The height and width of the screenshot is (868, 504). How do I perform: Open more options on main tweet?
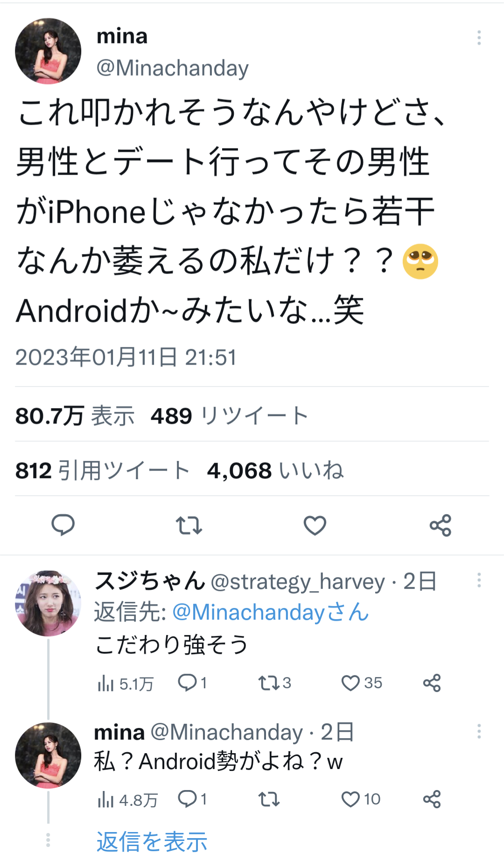coord(479,38)
